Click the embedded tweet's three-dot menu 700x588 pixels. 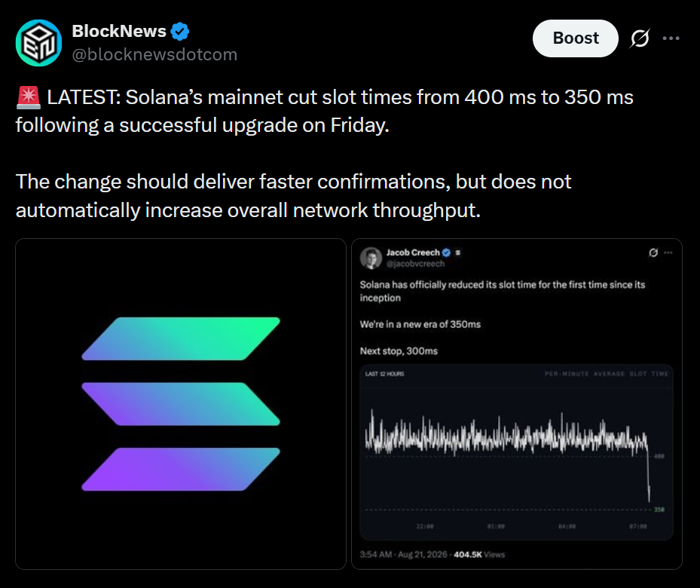(668, 253)
